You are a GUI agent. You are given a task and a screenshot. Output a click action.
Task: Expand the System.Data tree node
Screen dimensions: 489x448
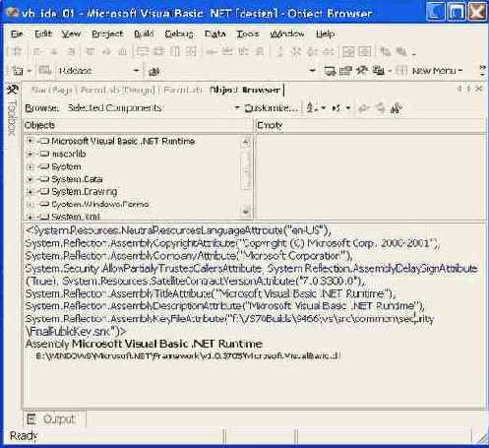click(31, 179)
